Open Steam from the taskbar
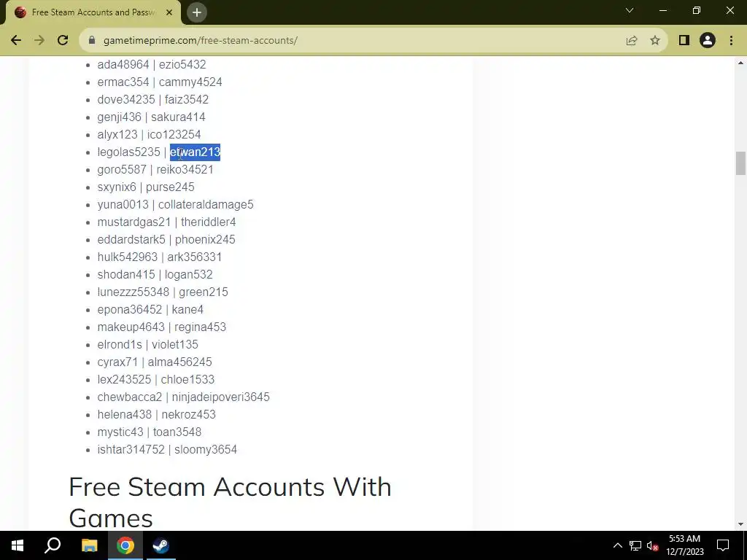This screenshot has width=747, height=560. 161,545
